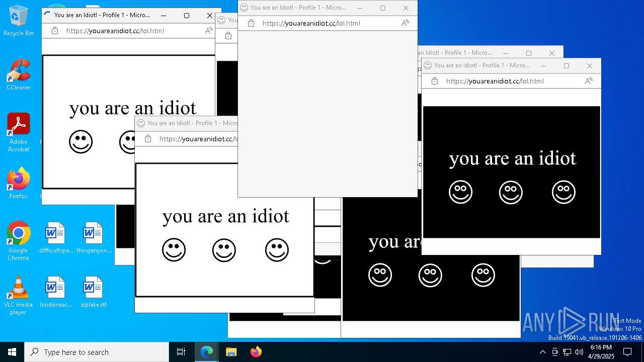Minimize the blank center window
The image size is (644, 362).
360,8
